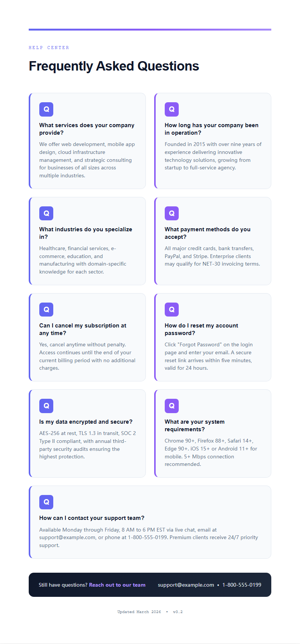Image resolution: width=300 pixels, height=644 pixels.
Task: Click the Q icon on contact support card
Action: 46,502
